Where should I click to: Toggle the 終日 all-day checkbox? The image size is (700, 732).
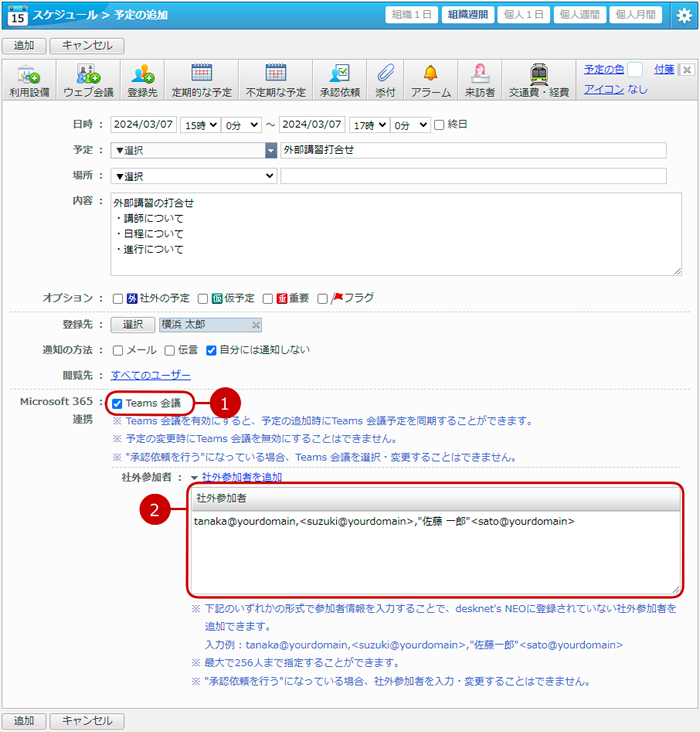point(439,125)
